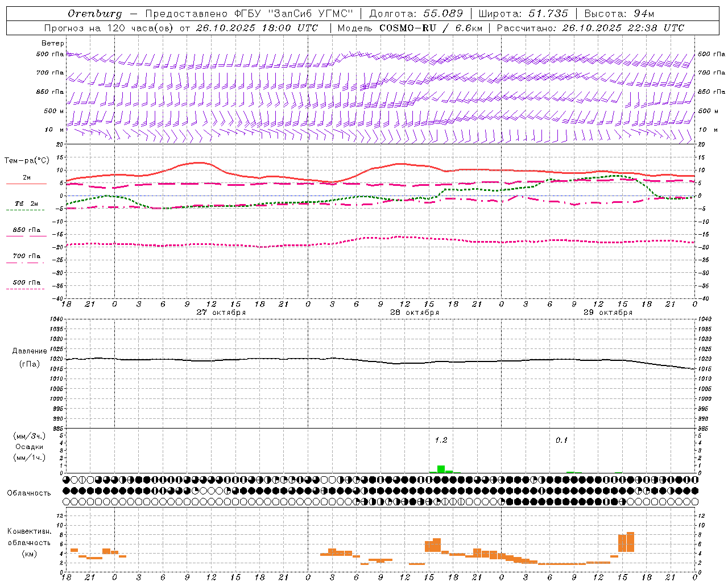Click the 0.1 precipitation total value
728x582 pixels.
point(561,440)
